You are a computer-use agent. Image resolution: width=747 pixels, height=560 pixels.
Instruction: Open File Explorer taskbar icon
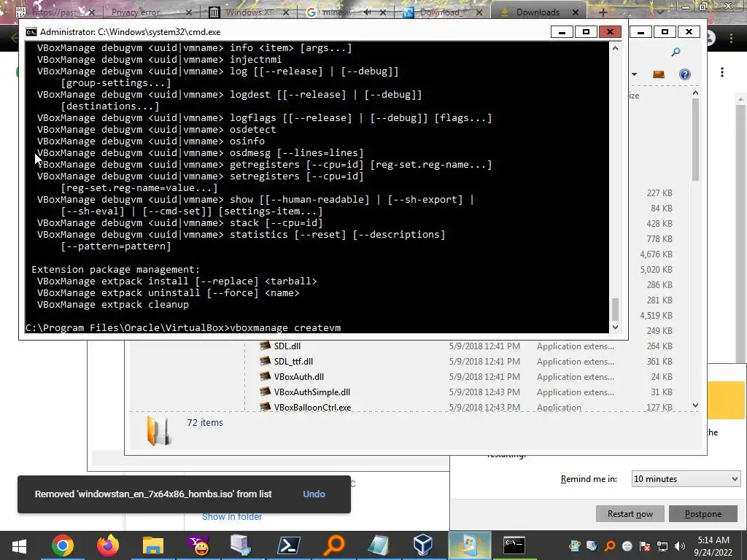tap(153, 545)
